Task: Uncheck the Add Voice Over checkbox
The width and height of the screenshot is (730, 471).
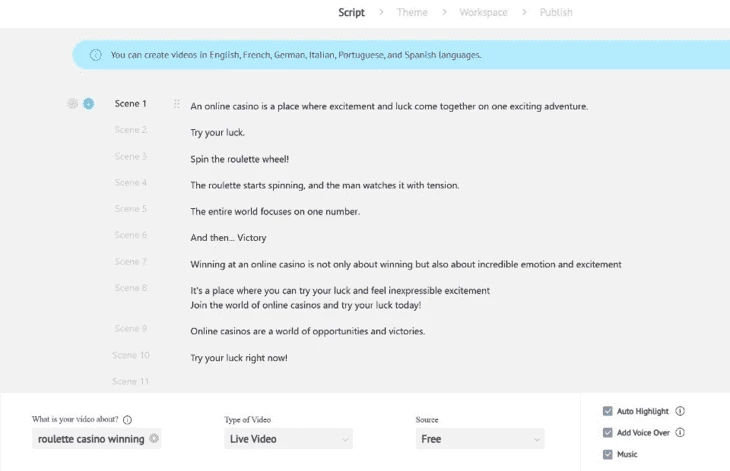Action: (608, 432)
